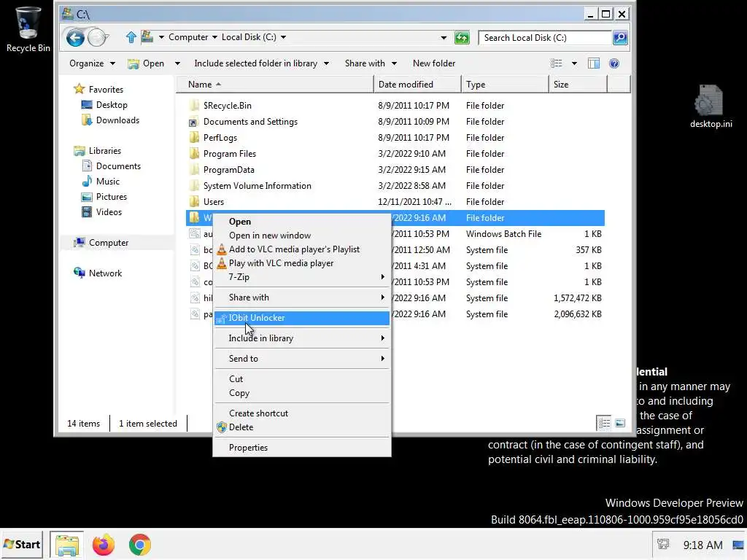747x560 pixels.
Task: Open the Organize dropdown
Action: (x=92, y=63)
